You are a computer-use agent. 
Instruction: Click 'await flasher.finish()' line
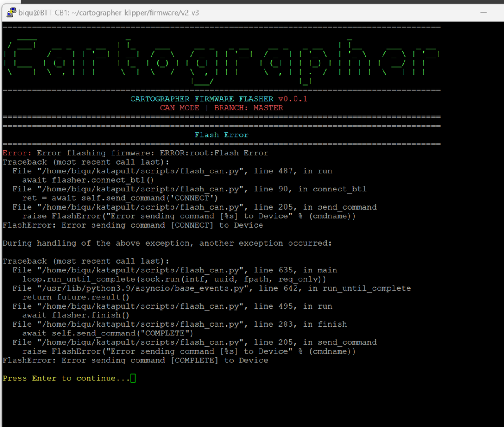[x=76, y=315]
